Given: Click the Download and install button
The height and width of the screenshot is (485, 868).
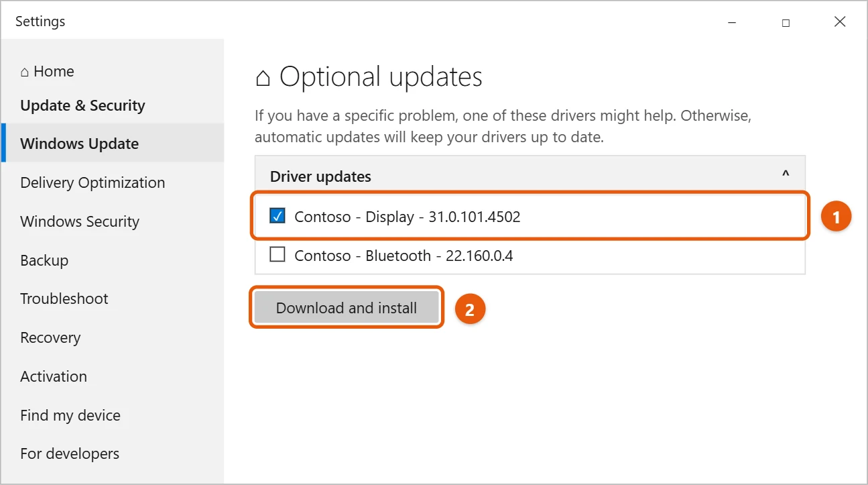Looking at the screenshot, I should pyautogui.click(x=347, y=308).
